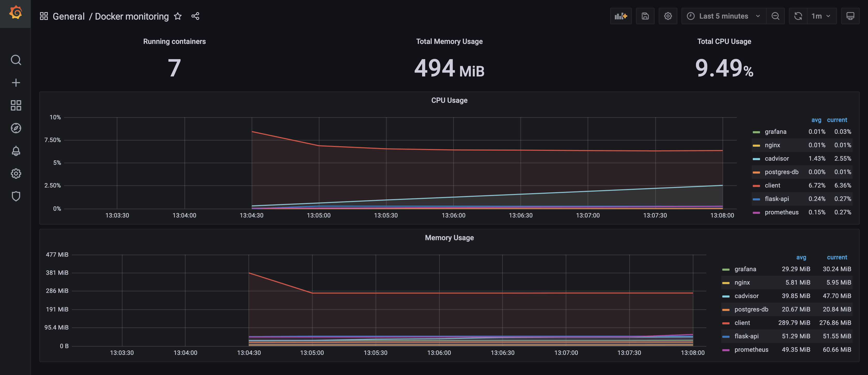
Task: Open Server Admin shield icon
Action: (16, 196)
